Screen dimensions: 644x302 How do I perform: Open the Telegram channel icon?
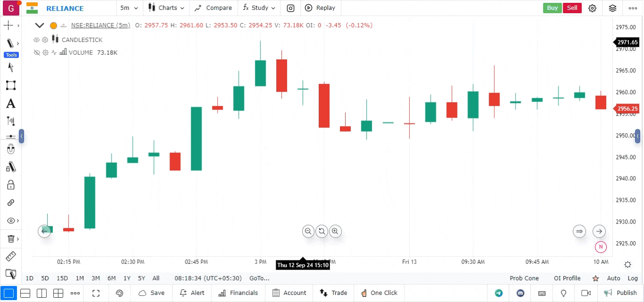click(x=499, y=293)
